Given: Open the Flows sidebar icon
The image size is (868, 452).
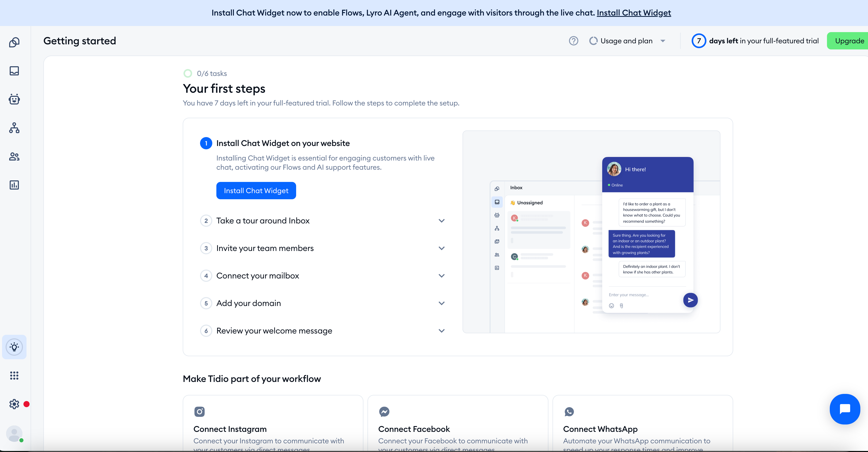Looking at the screenshot, I should tap(14, 128).
